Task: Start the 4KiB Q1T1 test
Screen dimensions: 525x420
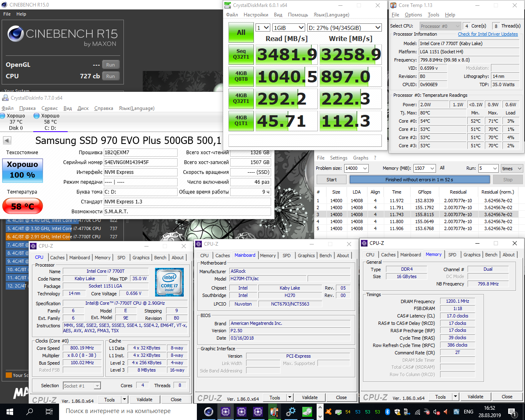Action: point(241,121)
